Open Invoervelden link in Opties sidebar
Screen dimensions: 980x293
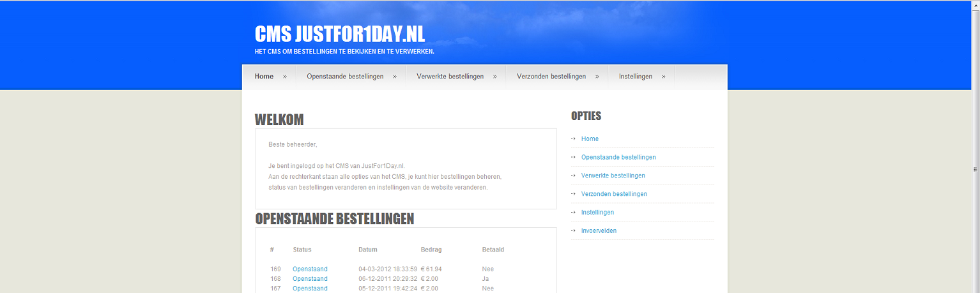coord(599,231)
